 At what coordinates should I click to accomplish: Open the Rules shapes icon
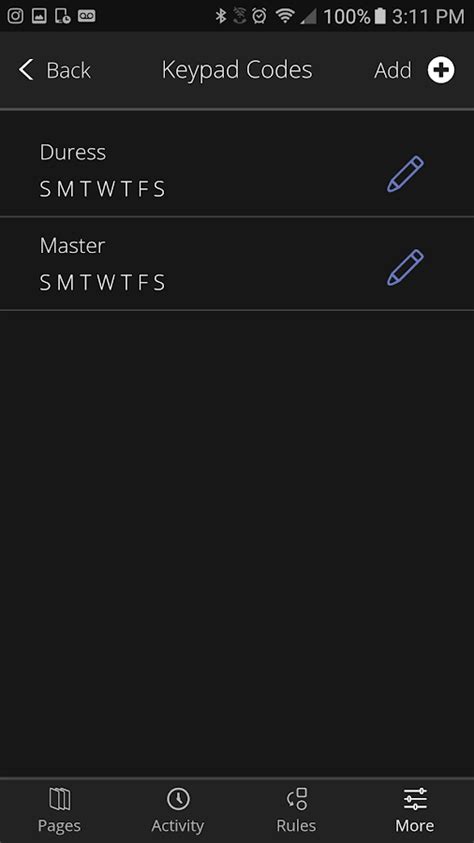297,799
